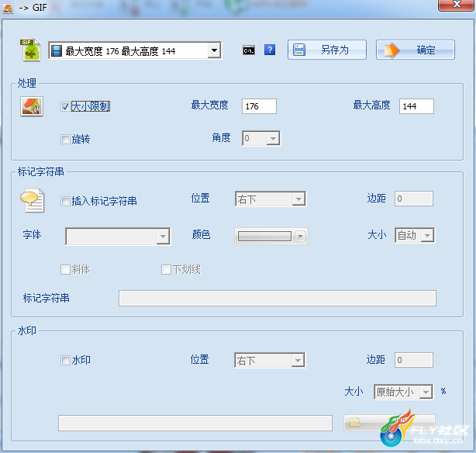Enable 插入标记字符串 checkbox
Screen dimensions: 476x453
click(65, 201)
